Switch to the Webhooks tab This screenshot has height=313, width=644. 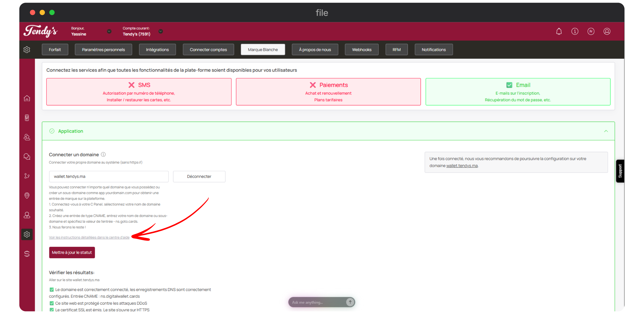[x=361, y=49]
